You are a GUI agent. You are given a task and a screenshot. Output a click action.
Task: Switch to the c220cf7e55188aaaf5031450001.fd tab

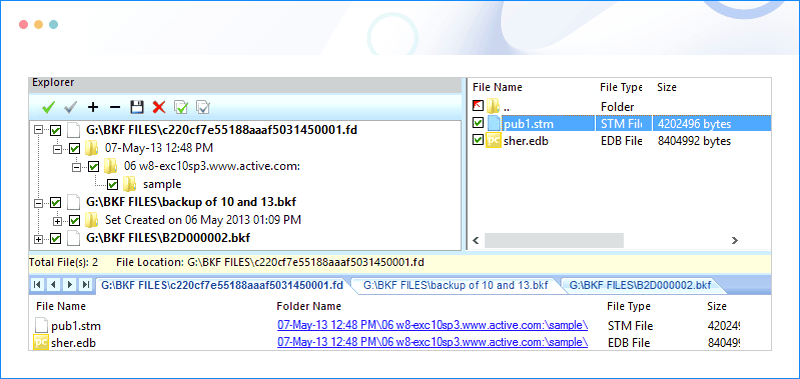point(222,285)
